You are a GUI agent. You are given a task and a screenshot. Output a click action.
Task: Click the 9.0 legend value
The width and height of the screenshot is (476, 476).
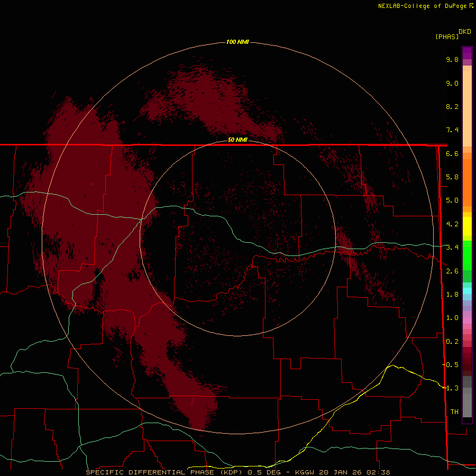pyautogui.click(x=452, y=83)
